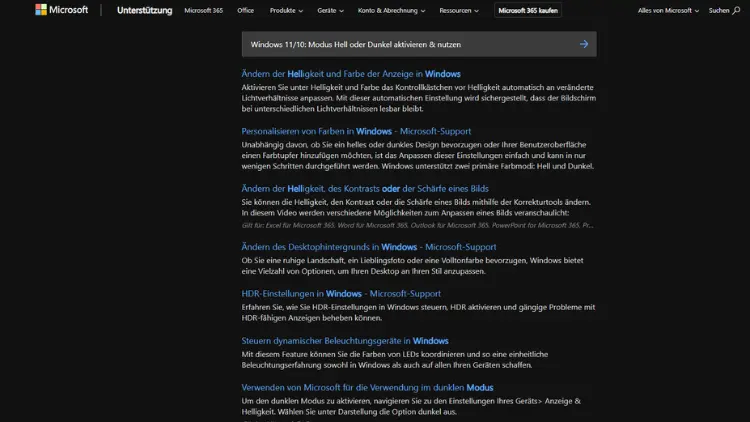This screenshot has height=422, width=750.
Task: Expand the Geräte dropdown
Action: point(330,11)
